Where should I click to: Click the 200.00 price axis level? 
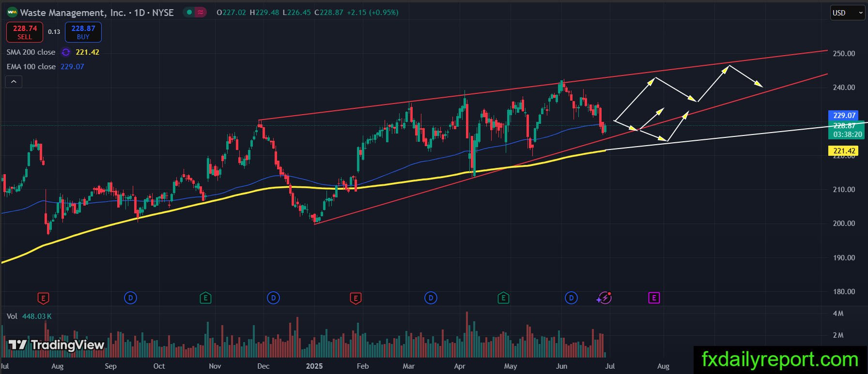pyautogui.click(x=844, y=224)
